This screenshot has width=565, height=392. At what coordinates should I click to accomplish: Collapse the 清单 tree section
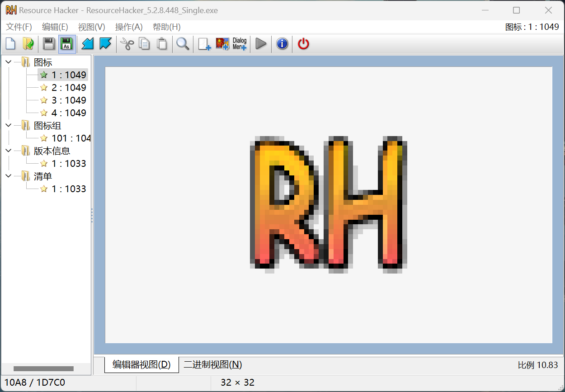pyautogui.click(x=8, y=176)
